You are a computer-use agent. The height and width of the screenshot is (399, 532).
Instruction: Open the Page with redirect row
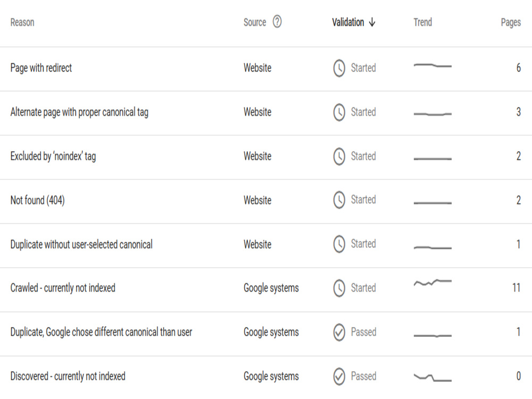[x=266, y=69]
